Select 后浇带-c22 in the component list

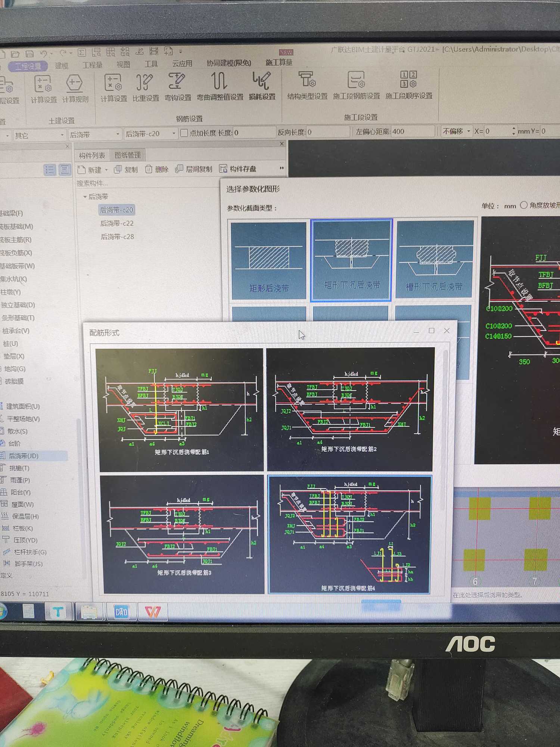tap(117, 223)
